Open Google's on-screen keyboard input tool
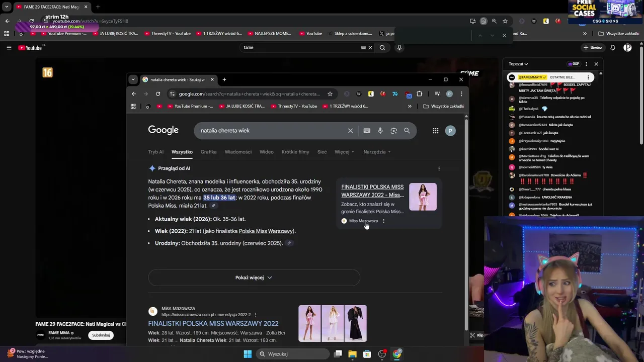 pos(367,131)
